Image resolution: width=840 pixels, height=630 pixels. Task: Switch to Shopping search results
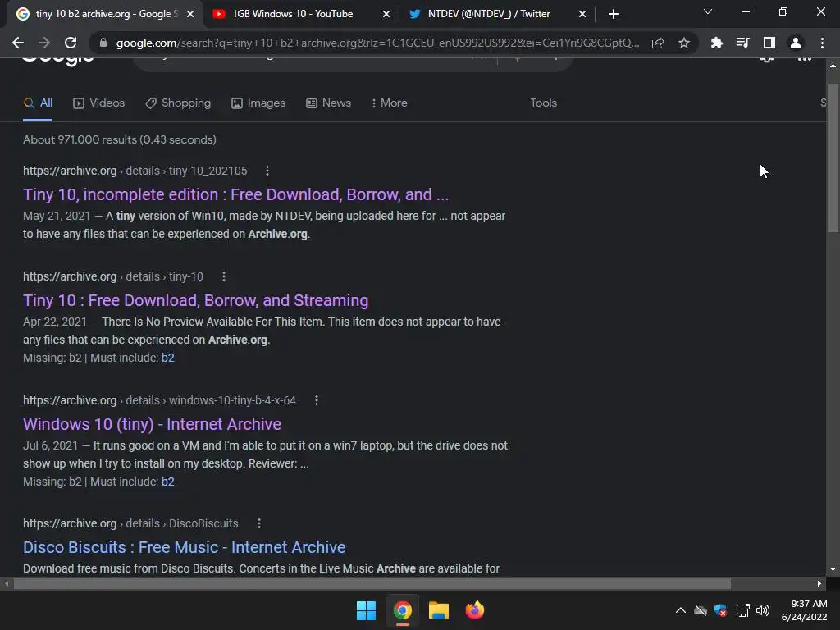[178, 103]
